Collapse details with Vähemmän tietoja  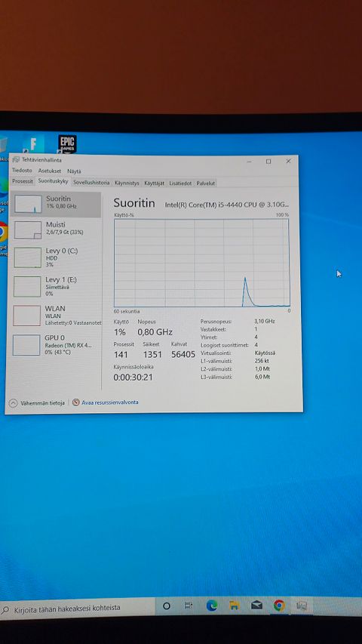click(x=38, y=403)
